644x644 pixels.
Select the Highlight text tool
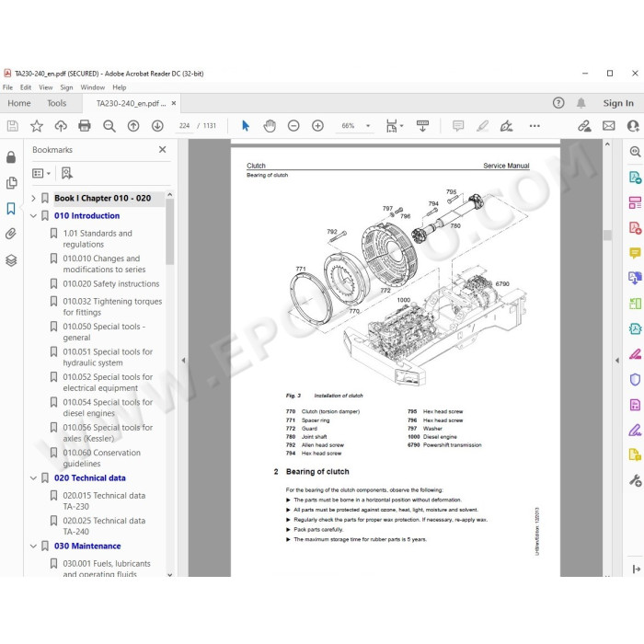coord(482,126)
